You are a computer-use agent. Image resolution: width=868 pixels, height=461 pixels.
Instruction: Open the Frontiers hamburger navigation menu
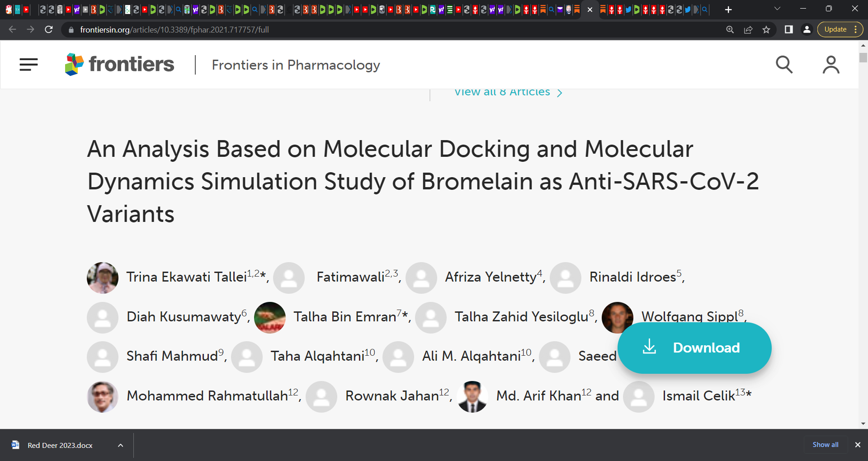tap(28, 65)
